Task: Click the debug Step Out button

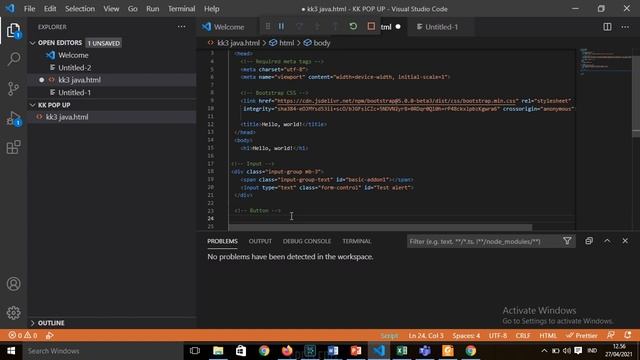Action: pos(335,27)
